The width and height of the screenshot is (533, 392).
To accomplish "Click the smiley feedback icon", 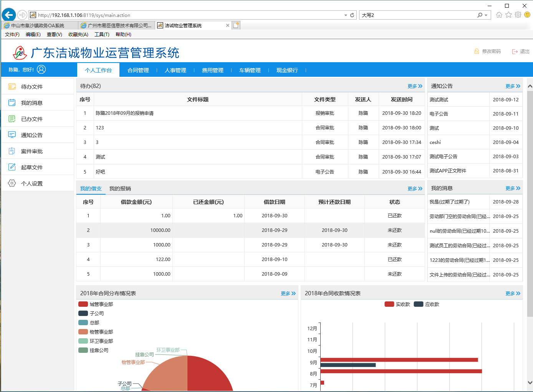I will (527, 15).
